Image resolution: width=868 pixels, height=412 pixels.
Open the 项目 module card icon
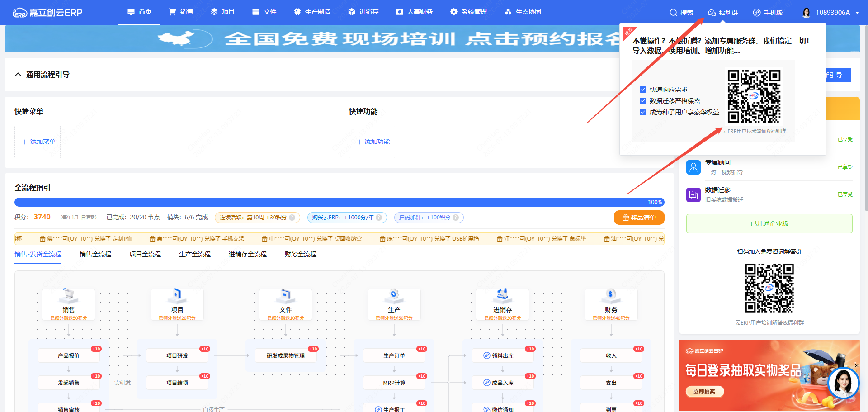(x=177, y=295)
